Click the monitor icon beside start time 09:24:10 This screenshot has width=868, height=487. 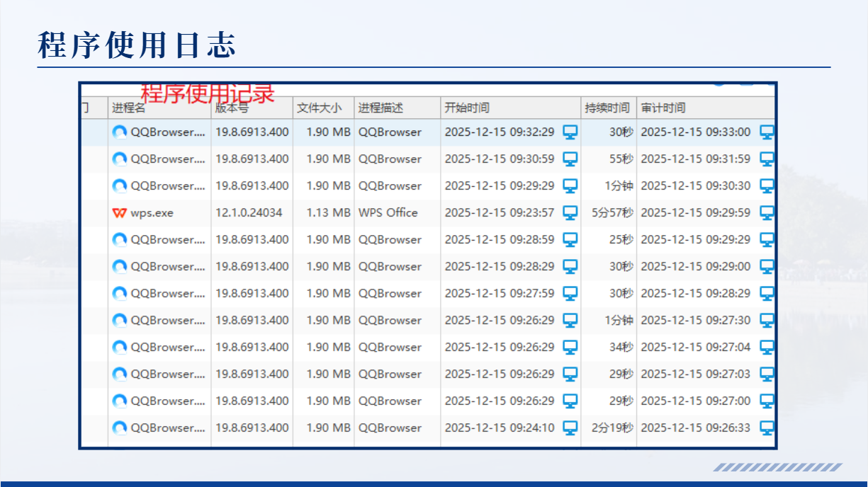pyautogui.click(x=570, y=428)
